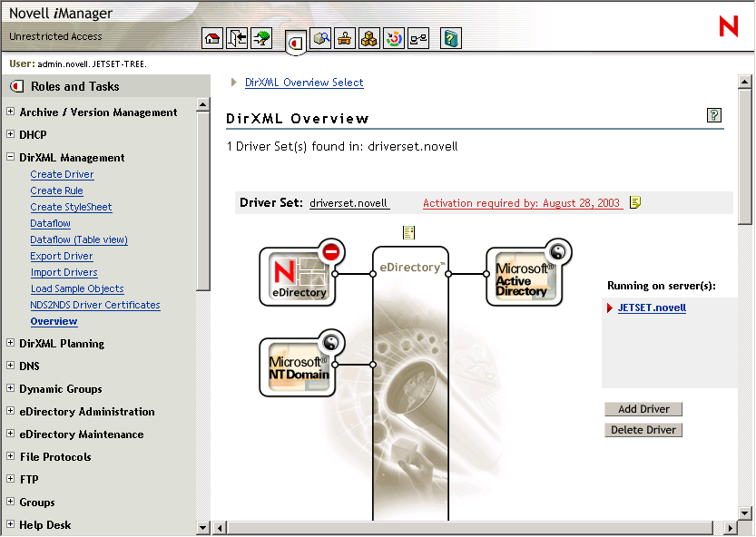Open the Create Rule task

56,190
